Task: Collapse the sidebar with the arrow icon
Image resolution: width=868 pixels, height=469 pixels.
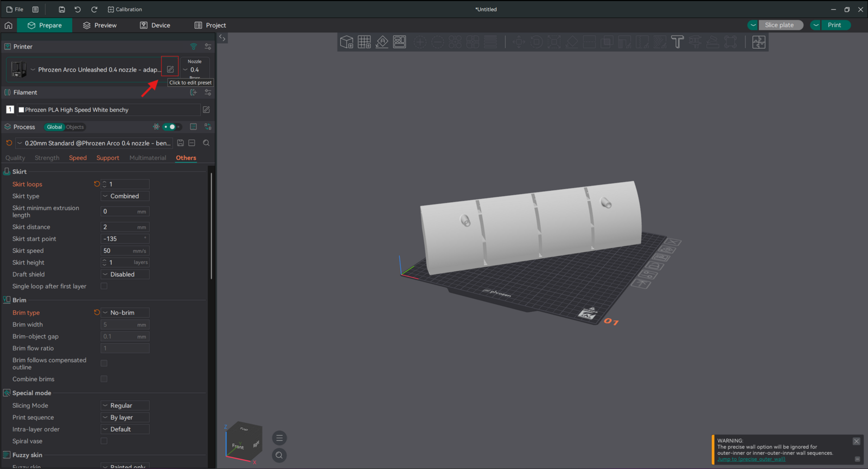Action: (x=222, y=38)
